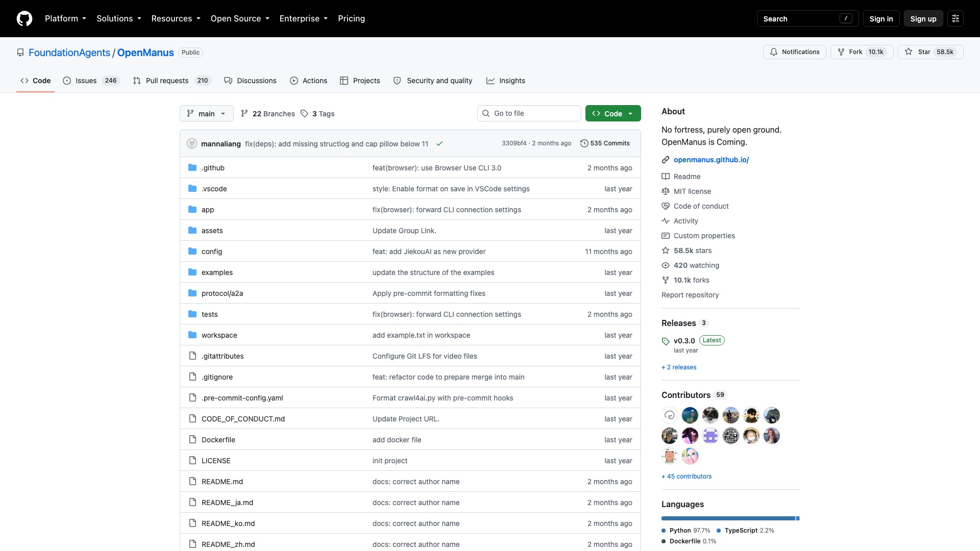The width and height of the screenshot is (980, 551).
Task: Click the Code of conduct heart icon
Action: click(666, 206)
